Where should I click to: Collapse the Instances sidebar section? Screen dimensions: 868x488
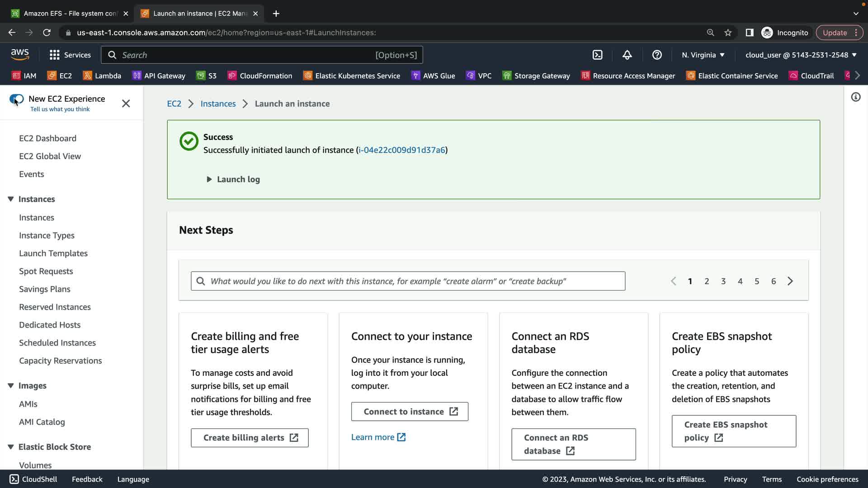tap(11, 199)
